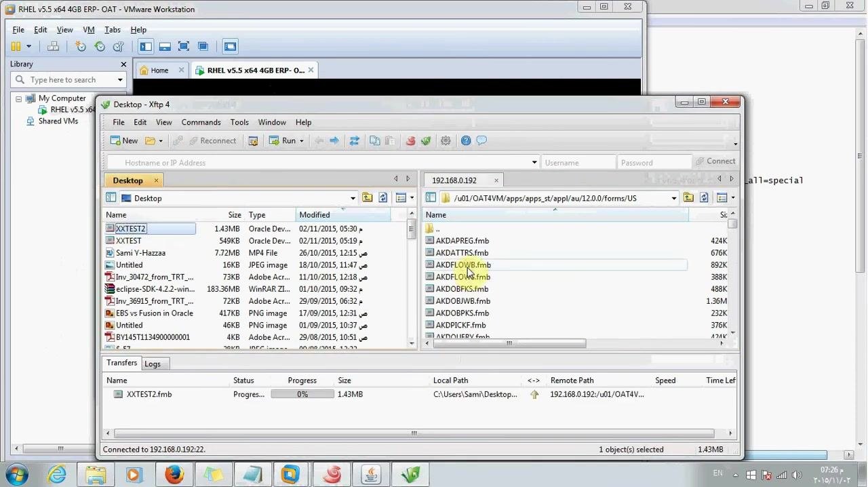Click the parent directory '..' entry in remote pane
Image resolution: width=868 pixels, height=487 pixels.
pos(437,229)
